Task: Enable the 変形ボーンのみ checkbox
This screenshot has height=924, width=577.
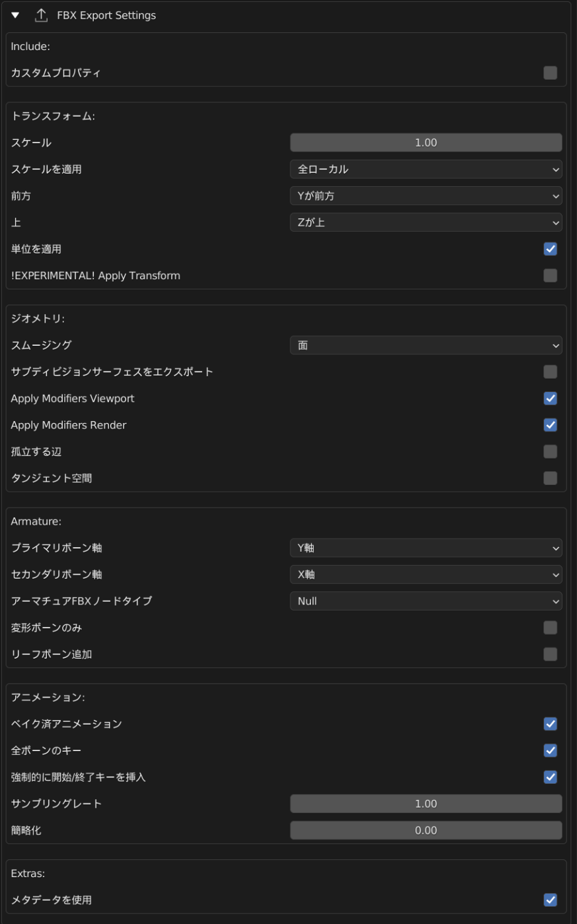Action: point(550,628)
